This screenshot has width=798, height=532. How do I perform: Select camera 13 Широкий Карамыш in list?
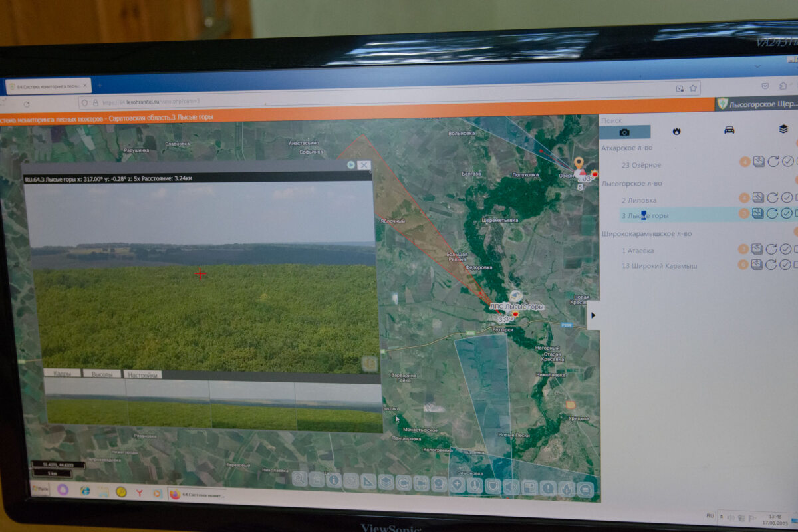click(659, 266)
